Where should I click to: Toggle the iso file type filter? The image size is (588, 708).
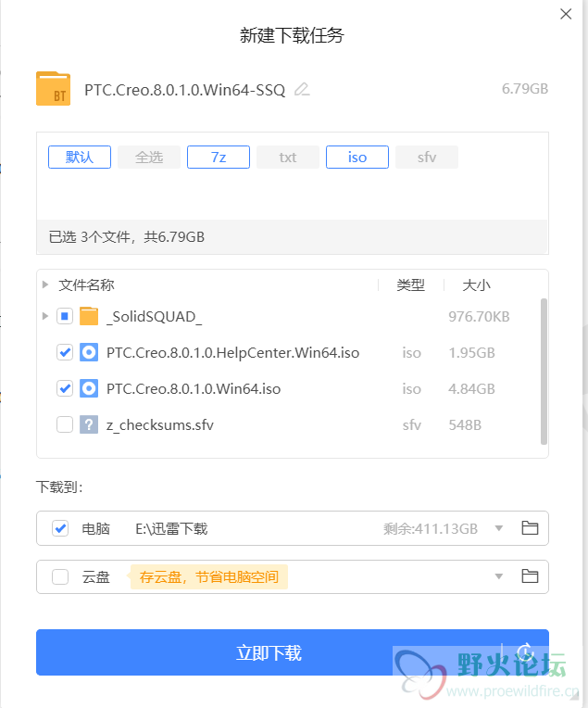[357, 158]
